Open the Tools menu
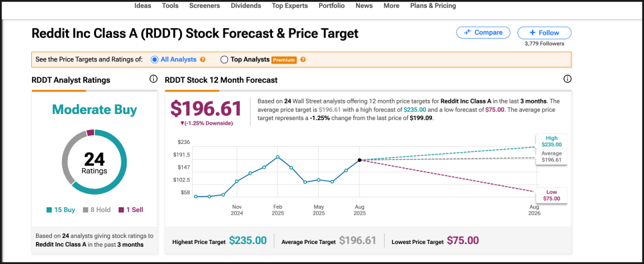The width and height of the screenshot is (644, 264). [x=170, y=6]
